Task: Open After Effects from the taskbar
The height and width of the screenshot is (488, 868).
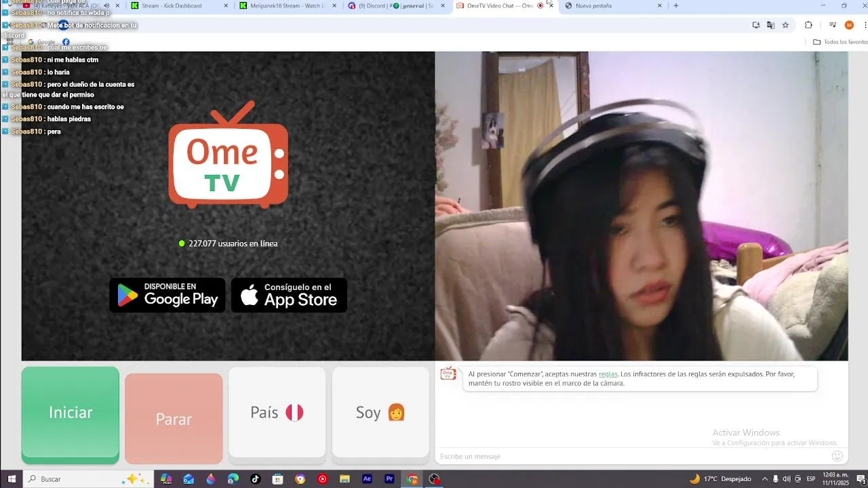Action: (367, 479)
